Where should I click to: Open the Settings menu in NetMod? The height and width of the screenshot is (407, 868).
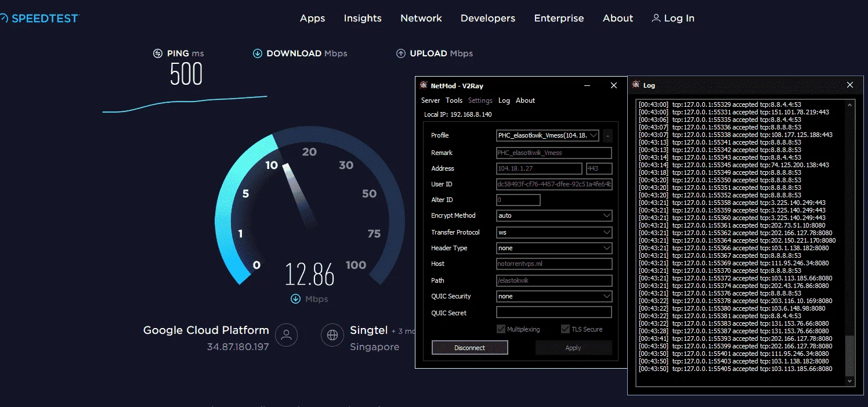pyautogui.click(x=480, y=100)
